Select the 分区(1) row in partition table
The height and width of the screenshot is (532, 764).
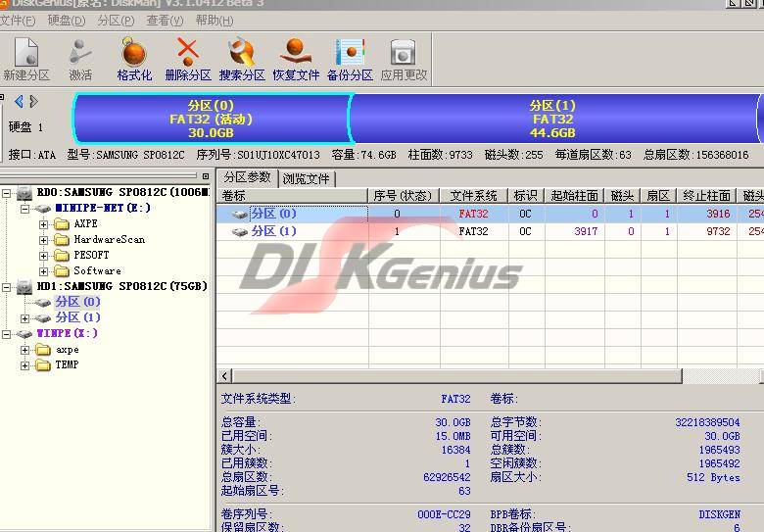[x=490, y=232]
